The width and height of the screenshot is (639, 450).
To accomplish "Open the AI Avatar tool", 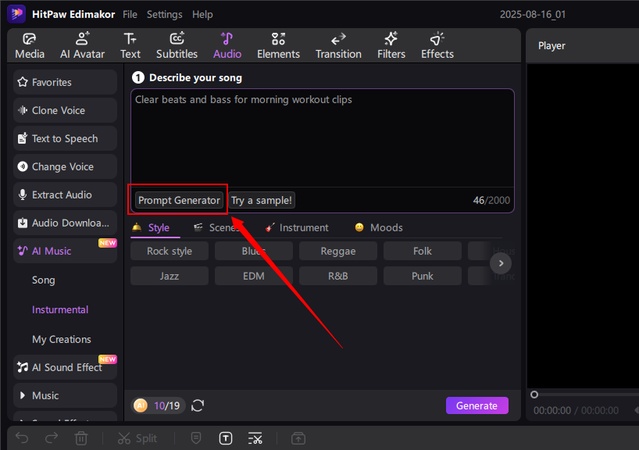I will pyautogui.click(x=82, y=46).
